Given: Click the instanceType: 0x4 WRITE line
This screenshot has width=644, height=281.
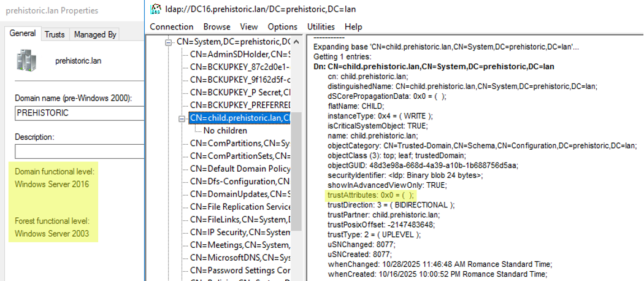Looking at the screenshot, I should [x=380, y=115].
